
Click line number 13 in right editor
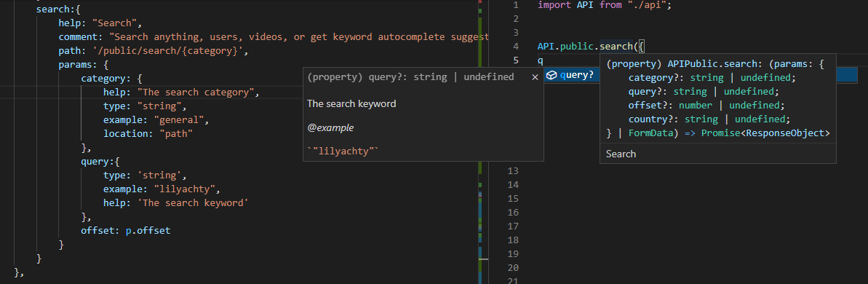(513, 170)
